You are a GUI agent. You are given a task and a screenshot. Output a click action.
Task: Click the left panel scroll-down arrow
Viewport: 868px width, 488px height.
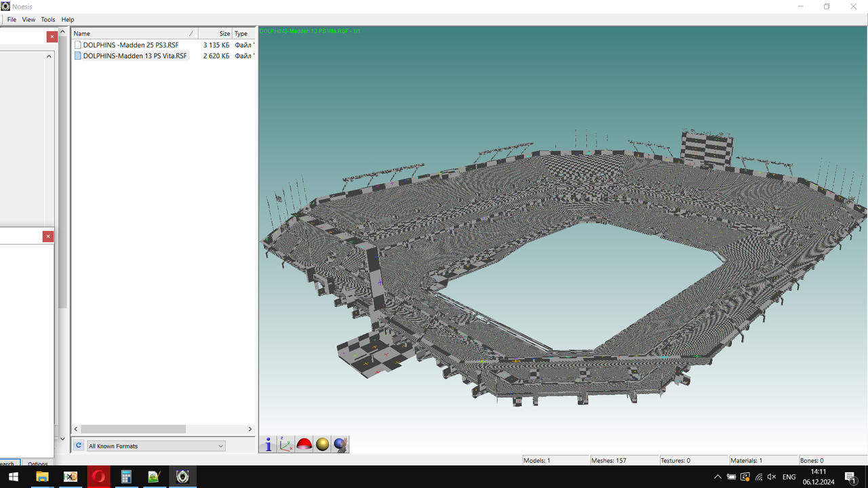(62, 439)
